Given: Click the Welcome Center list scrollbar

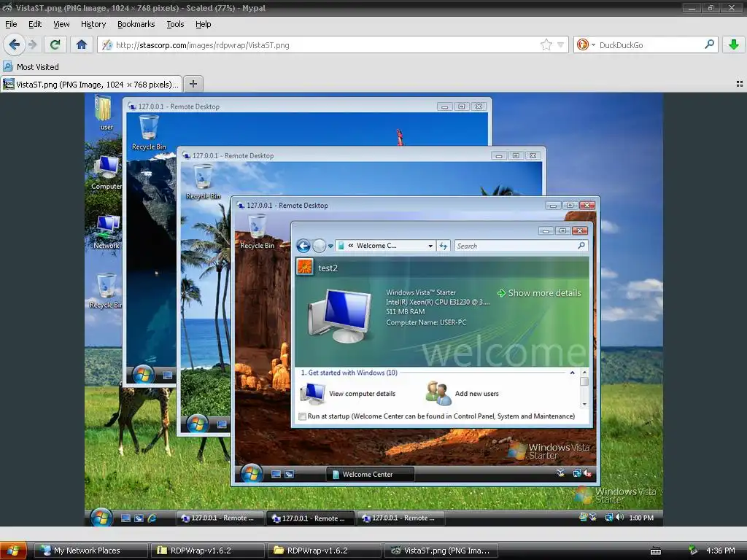Looking at the screenshot, I should (584, 388).
